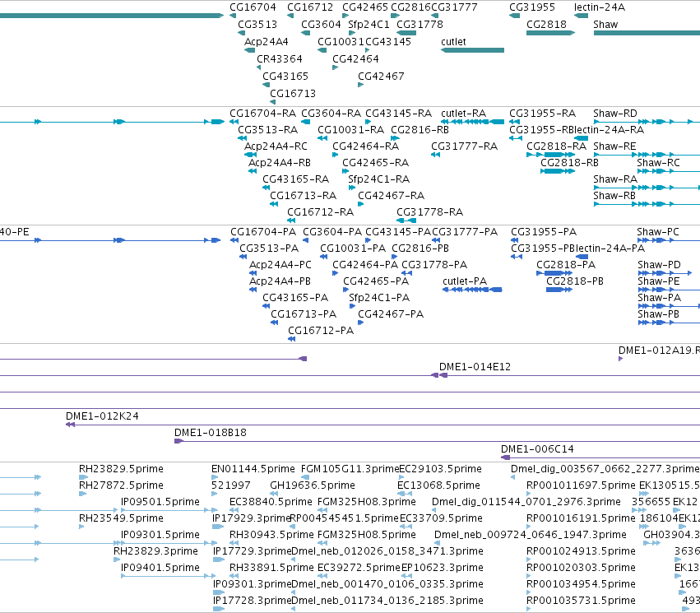Click the Shaw-RC transcript label
Screen dimensions: 700x613
pos(659,163)
